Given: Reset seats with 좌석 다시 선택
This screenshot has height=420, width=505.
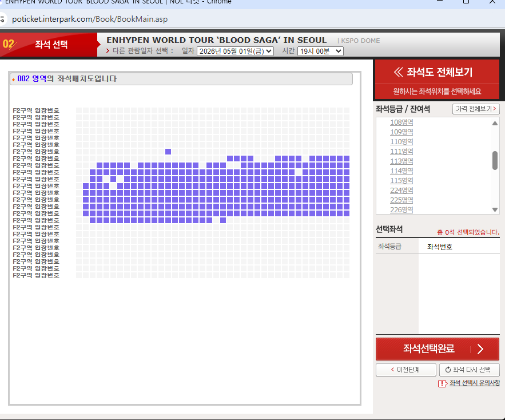Looking at the screenshot, I should tap(469, 370).
